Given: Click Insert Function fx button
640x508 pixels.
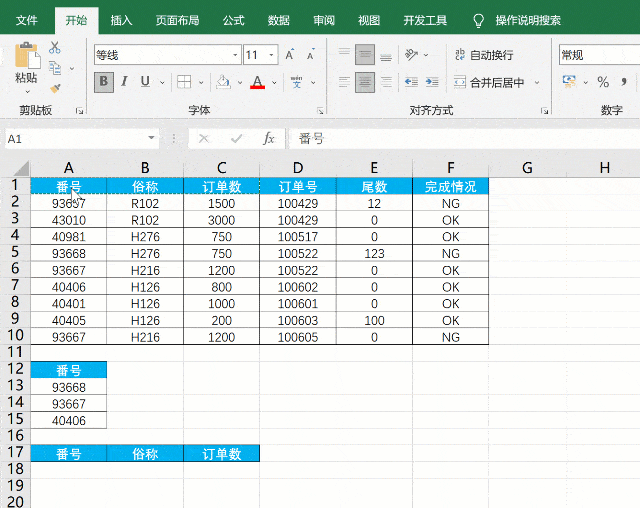Looking at the screenshot, I should [x=268, y=139].
